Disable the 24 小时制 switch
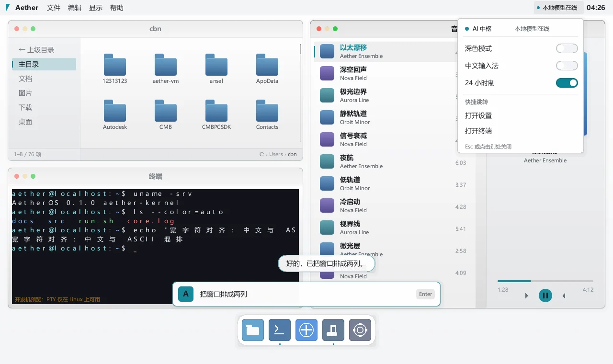Viewport: 613px width, 364px height. (x=567, y=83)
